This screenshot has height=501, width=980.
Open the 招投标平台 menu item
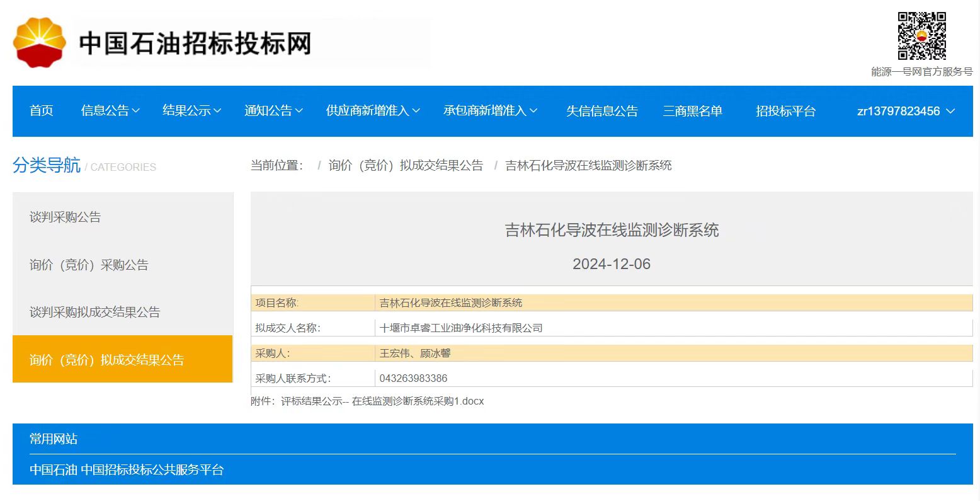pos(786,111)
